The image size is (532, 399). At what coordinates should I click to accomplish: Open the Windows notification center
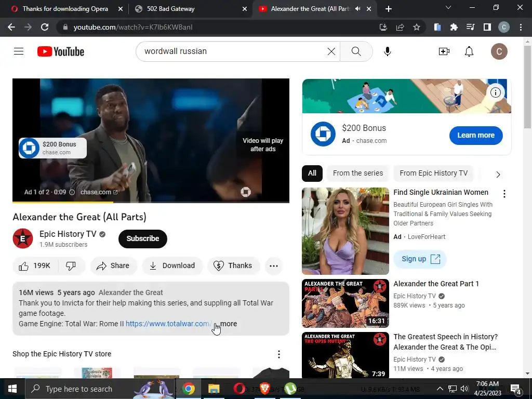click(516, 389)
